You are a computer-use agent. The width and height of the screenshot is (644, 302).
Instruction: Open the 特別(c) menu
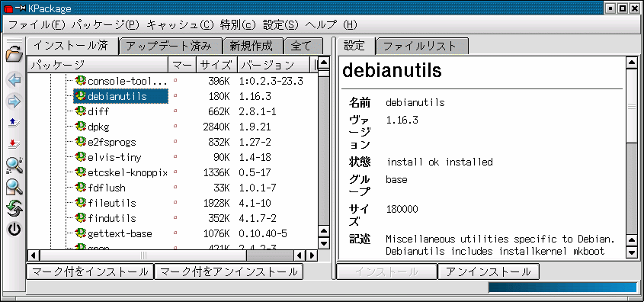click(239, 24)
